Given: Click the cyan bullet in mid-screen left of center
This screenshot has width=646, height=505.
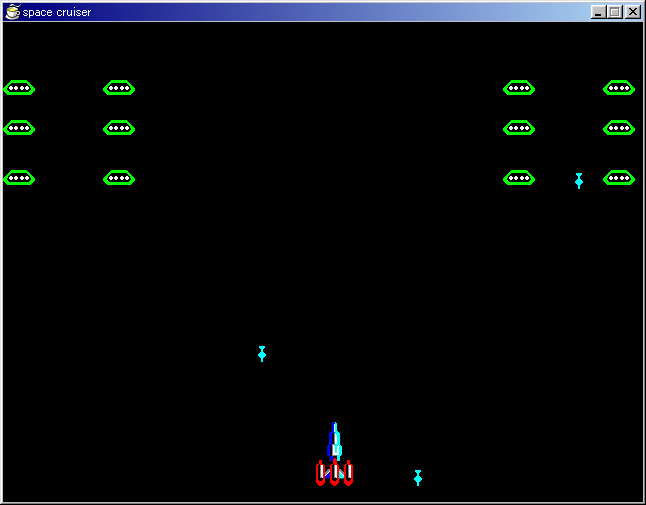Looking at the screenshot, I should (x=262, y=353).
